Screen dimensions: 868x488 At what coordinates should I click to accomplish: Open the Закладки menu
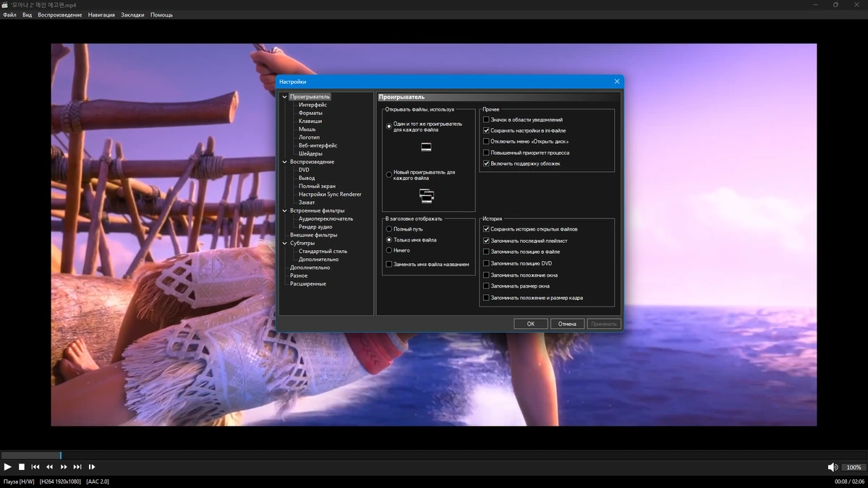132,14
